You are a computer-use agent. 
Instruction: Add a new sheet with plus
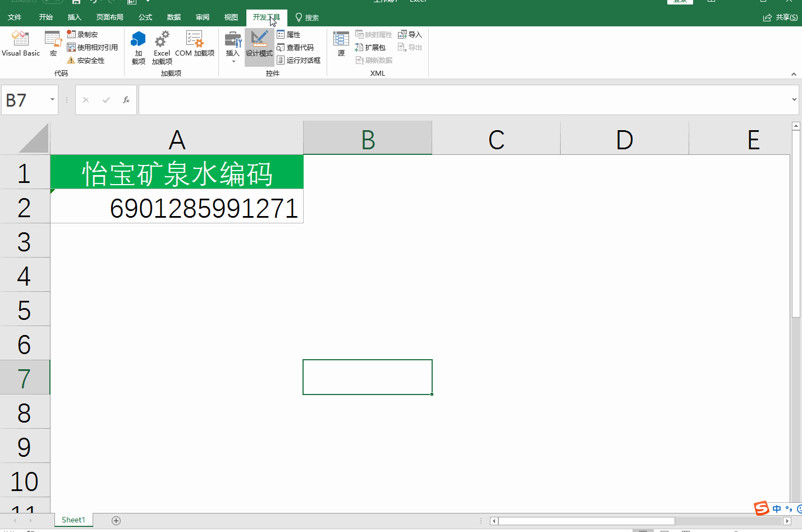[x=116, y=521]
